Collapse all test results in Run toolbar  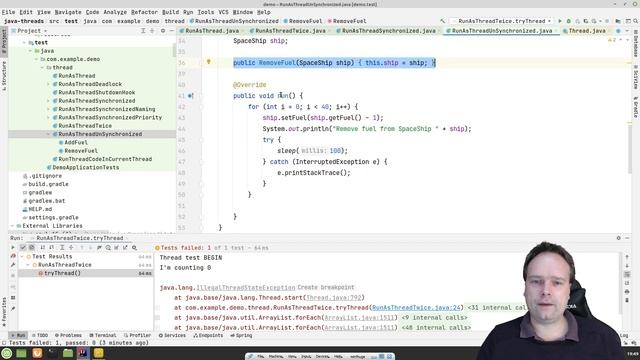click(x=71, y=247)
